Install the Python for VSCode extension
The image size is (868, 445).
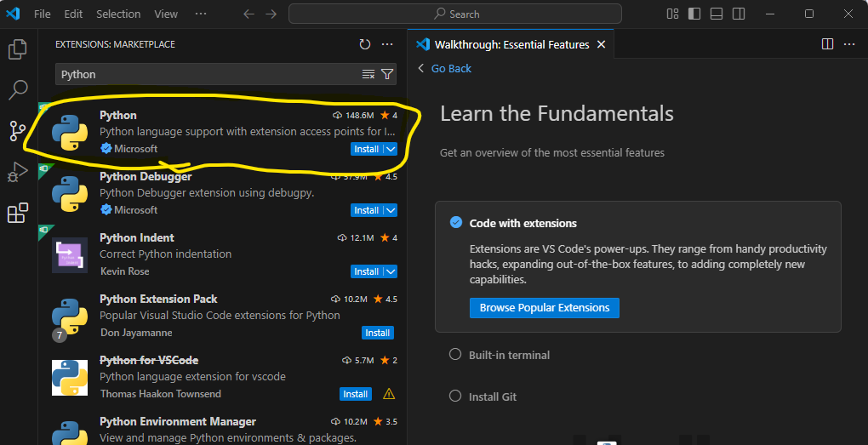point(356,394)
